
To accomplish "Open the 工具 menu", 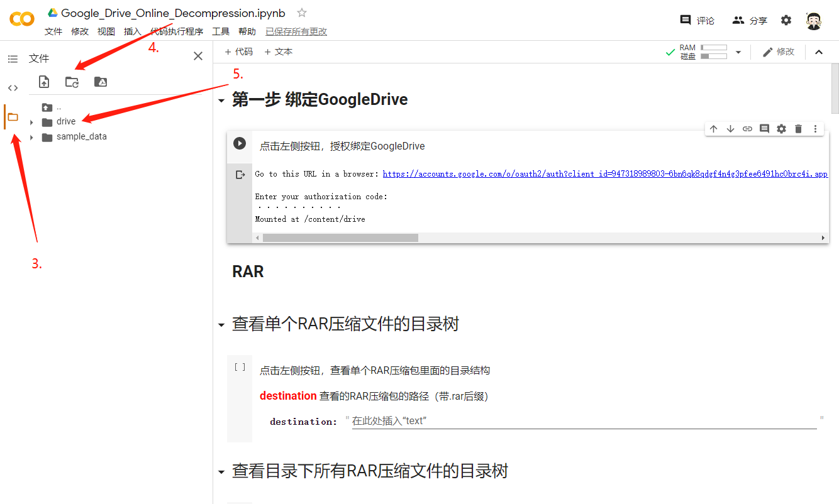I will click(221, 31).
